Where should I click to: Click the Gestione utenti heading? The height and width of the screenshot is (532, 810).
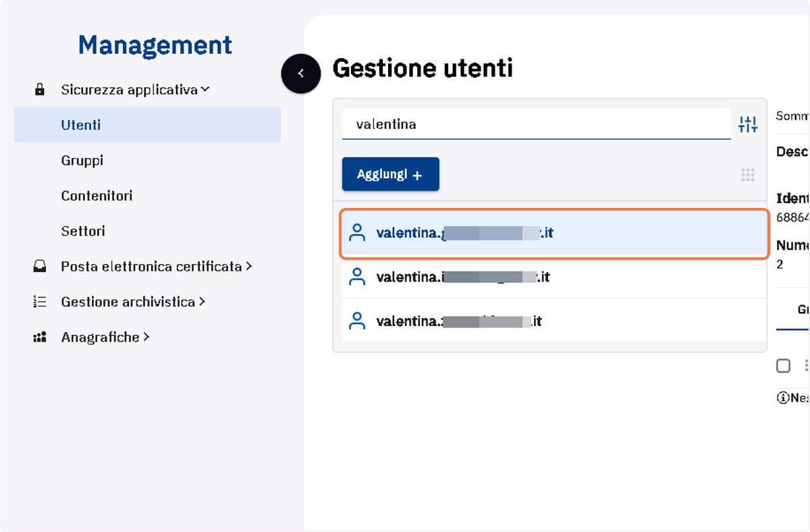(x=423, y=68)
